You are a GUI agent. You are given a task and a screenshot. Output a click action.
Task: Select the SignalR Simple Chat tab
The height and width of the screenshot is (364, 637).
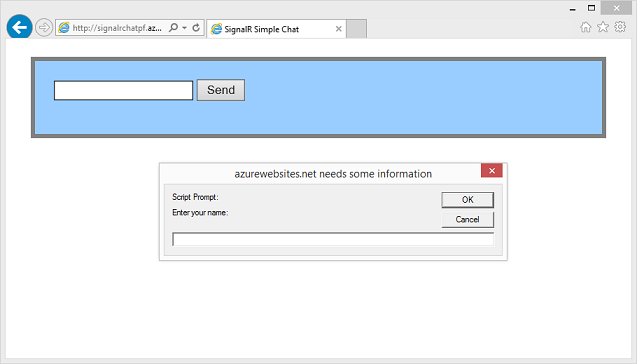(x=276, y=29)
